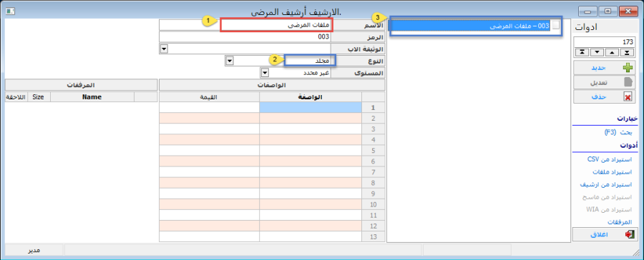
Task: Click the الواصفة column header
Action: pos(311,96)
